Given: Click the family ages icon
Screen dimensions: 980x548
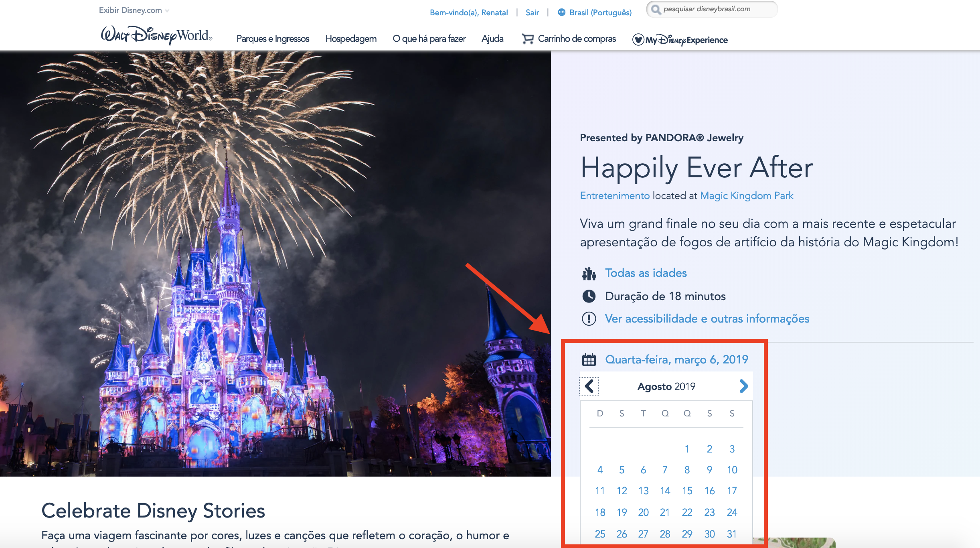Looking at the screenshot, I should click(589, 274).
